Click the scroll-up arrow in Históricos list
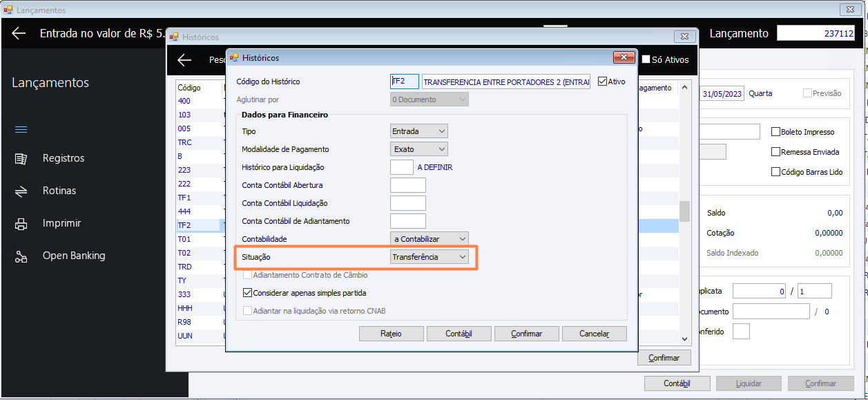This screenshot has width=868, height=400. click(684, 87)
